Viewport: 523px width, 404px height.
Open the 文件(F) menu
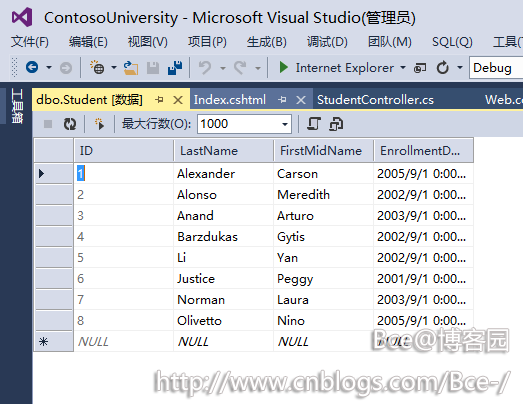30,42
